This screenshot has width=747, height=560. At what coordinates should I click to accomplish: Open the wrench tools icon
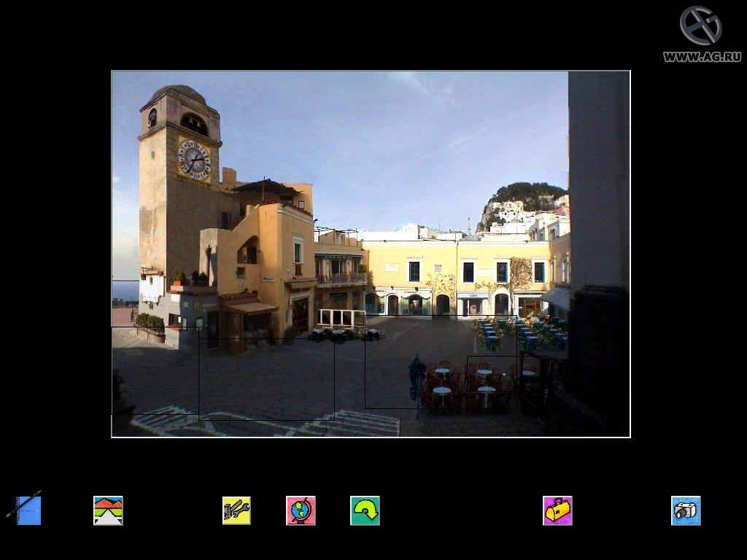pos(236,510)
